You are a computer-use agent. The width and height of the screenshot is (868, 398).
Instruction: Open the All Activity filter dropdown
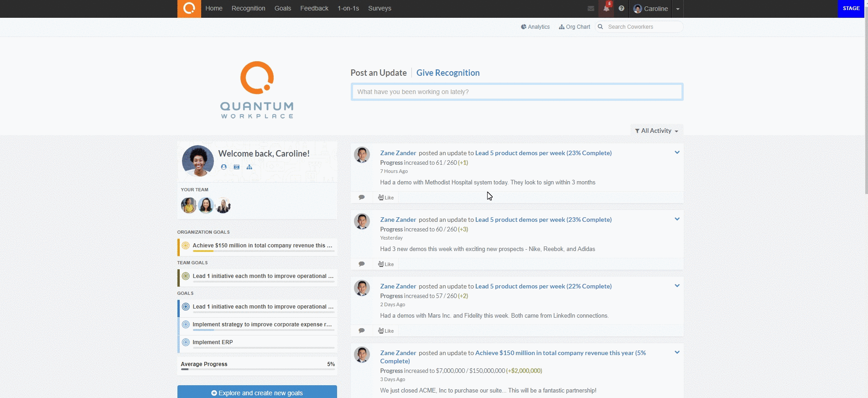pos(656,131)
